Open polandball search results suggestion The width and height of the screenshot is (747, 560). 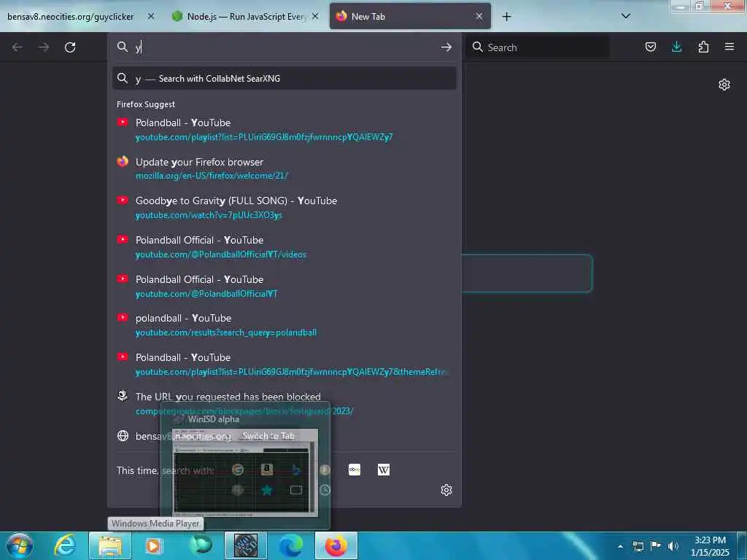pyautogui.click(x=285, y=325)
